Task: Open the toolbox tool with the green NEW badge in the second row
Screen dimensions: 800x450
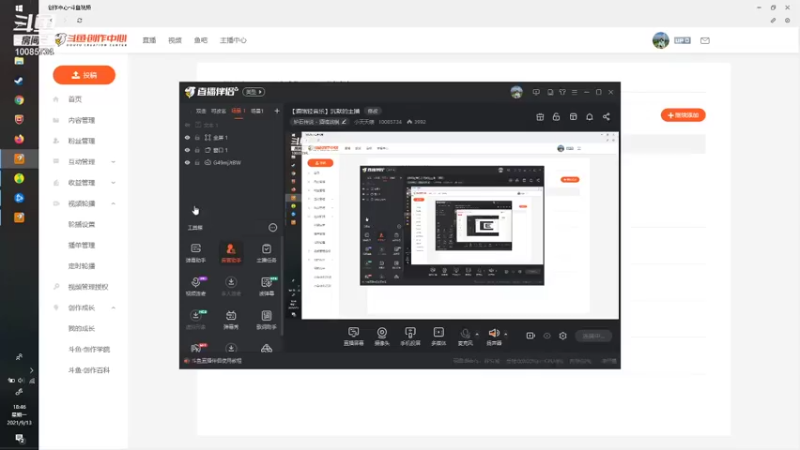Action: [266, 286]
